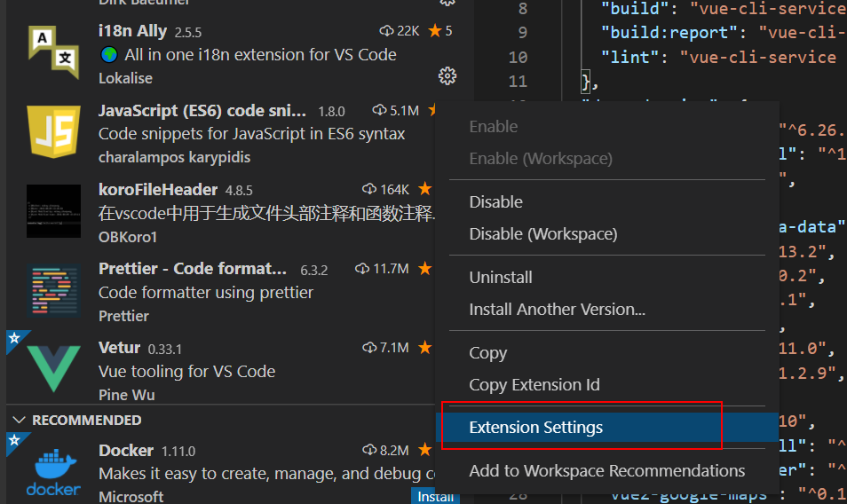This screenshot has width=847, height=504.
Task: Open the JavaScript (ES6) code snippets title
Action: [x=202, y=111]
